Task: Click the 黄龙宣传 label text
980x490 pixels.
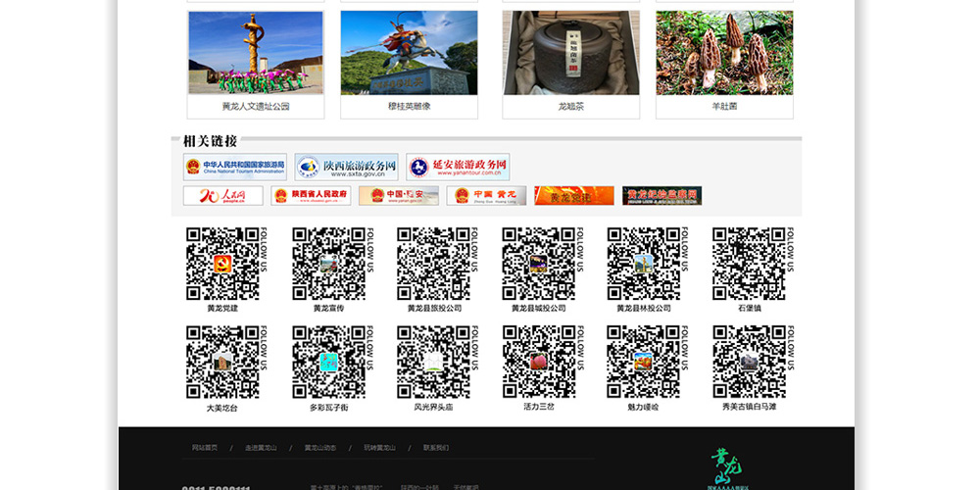Action: pos(328,308)
